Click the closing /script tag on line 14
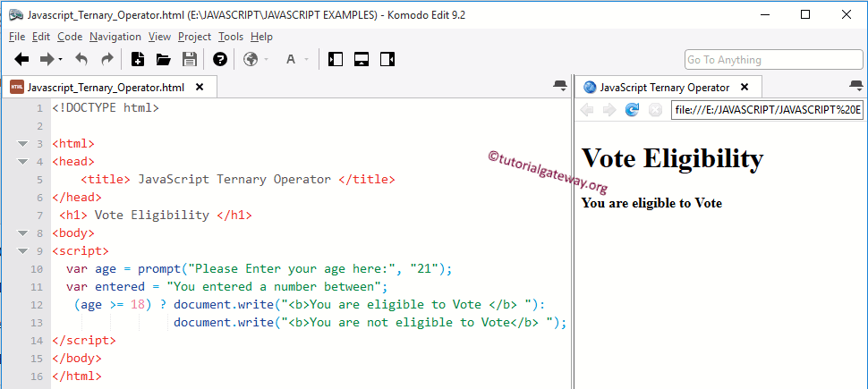This screenshot has height=389, width=868. 84,340
